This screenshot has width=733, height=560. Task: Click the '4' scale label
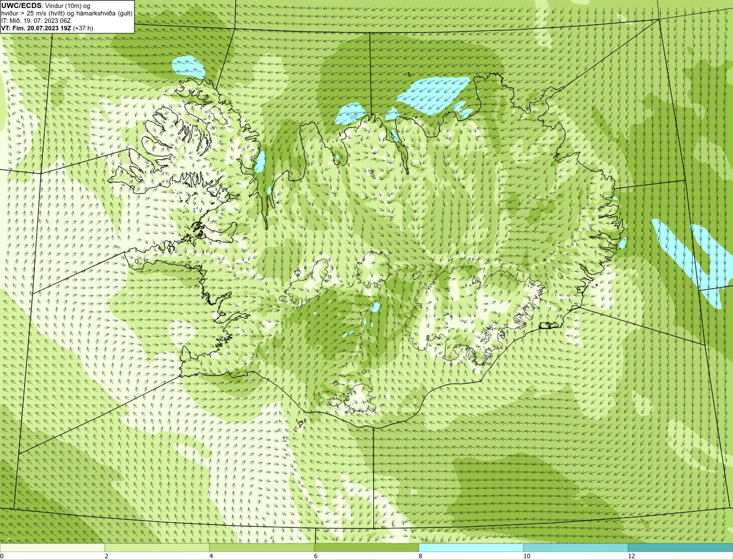pyautogui.click(x=211, y=556)
